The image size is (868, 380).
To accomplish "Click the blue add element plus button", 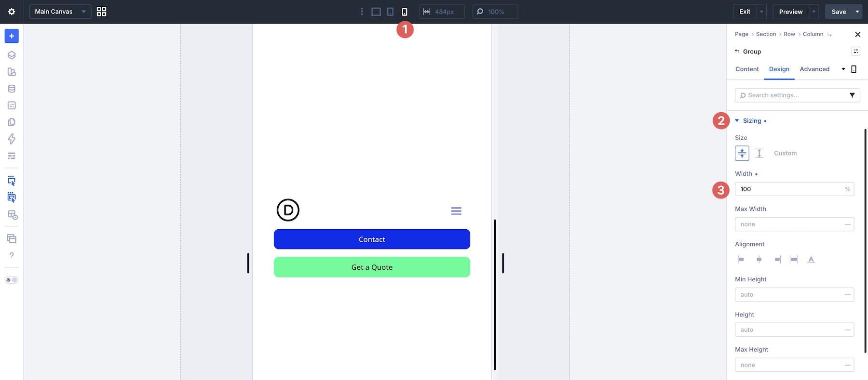I will [12, 36].
